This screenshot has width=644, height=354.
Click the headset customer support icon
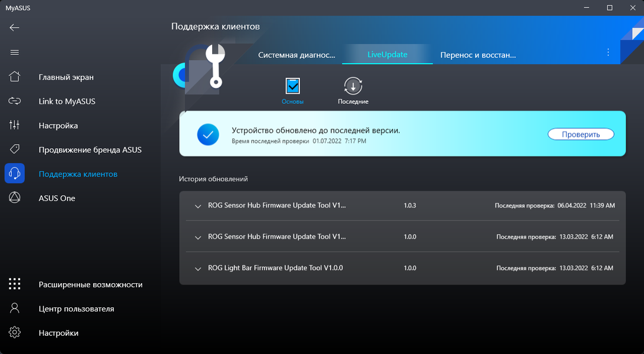click(x=14, y=173)
